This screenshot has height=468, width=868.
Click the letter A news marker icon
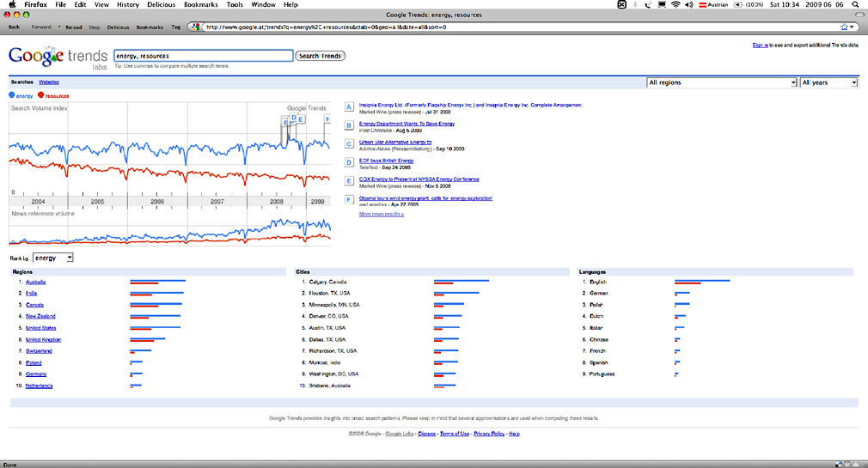[x=349, y=107]
